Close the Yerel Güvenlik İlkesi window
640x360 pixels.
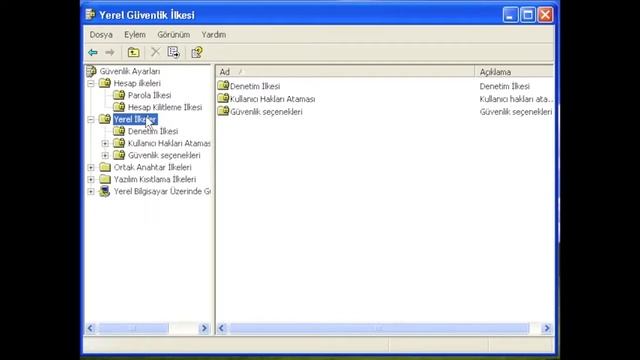coord(546,15)
